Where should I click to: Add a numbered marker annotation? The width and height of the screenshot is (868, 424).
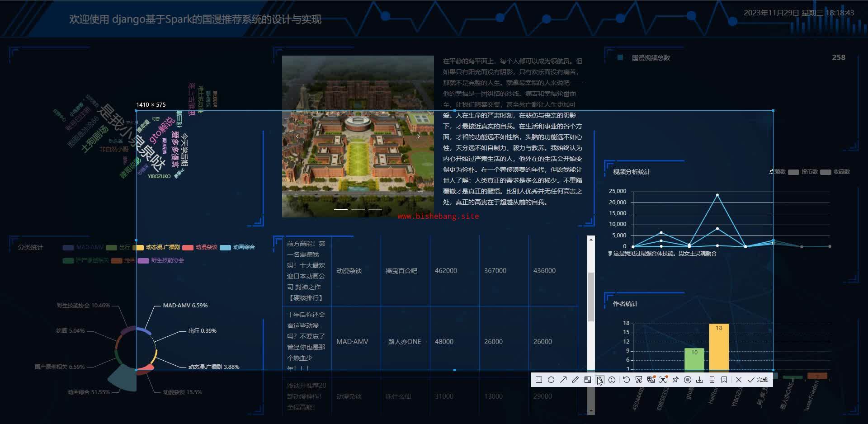point(612,380)
